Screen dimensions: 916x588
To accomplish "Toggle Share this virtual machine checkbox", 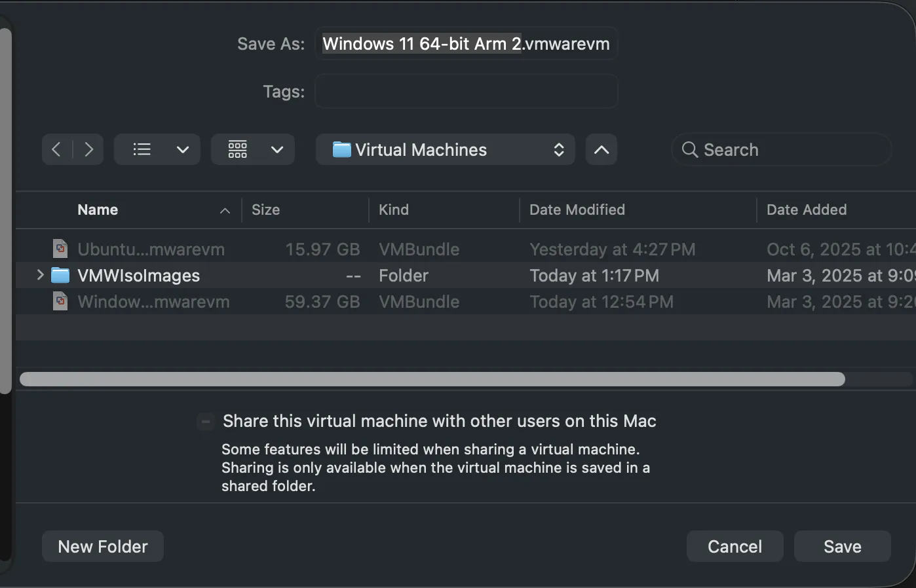I will point(206,421).
